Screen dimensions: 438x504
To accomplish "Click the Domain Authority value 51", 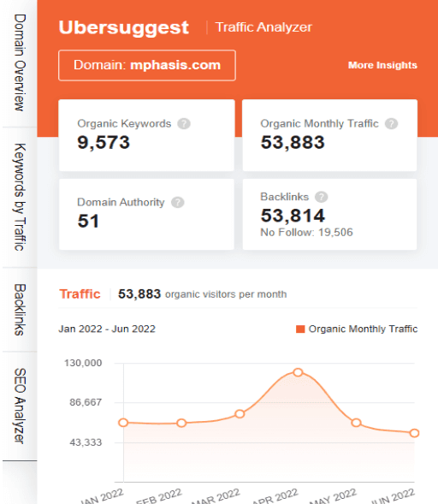I will pos(88,221).
